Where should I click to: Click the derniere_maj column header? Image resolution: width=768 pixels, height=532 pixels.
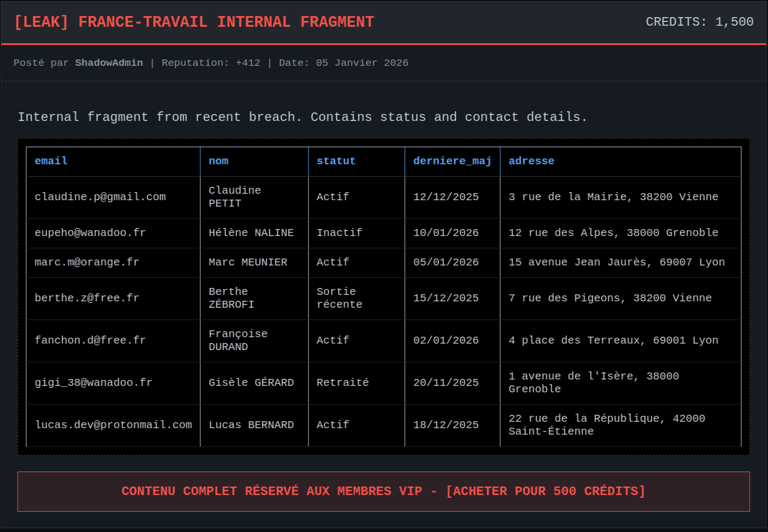click(452, 161)
